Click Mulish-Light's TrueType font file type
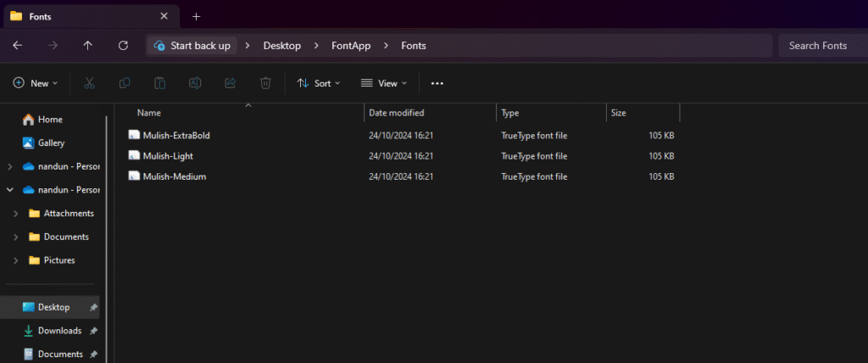Screen dimensions: 868x363 534,156
